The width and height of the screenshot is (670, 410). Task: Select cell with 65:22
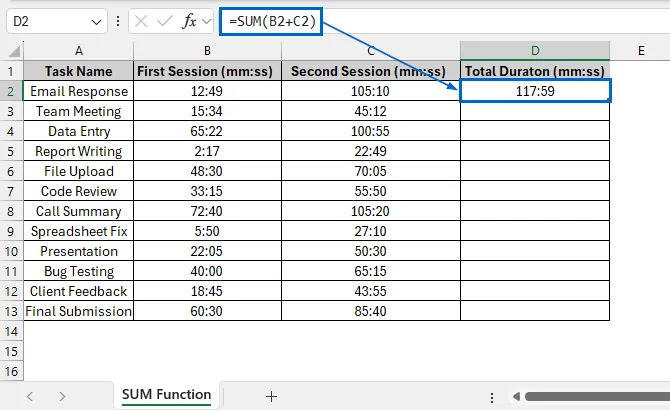(207, 131)
